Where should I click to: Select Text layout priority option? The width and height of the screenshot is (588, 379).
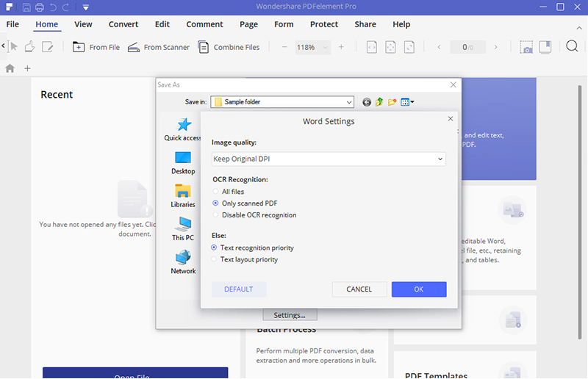tap(245, 259)
